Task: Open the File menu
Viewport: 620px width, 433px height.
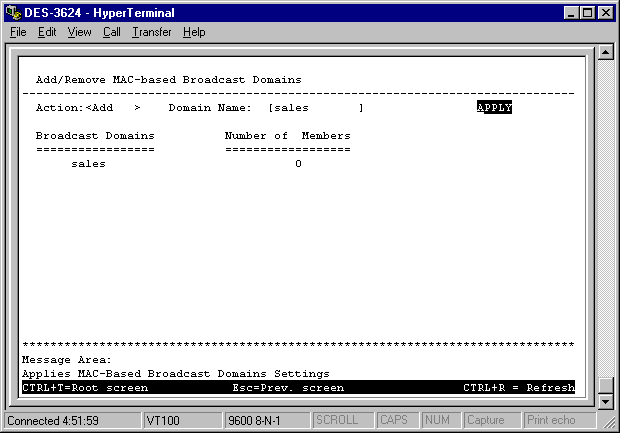Action: 18,32
